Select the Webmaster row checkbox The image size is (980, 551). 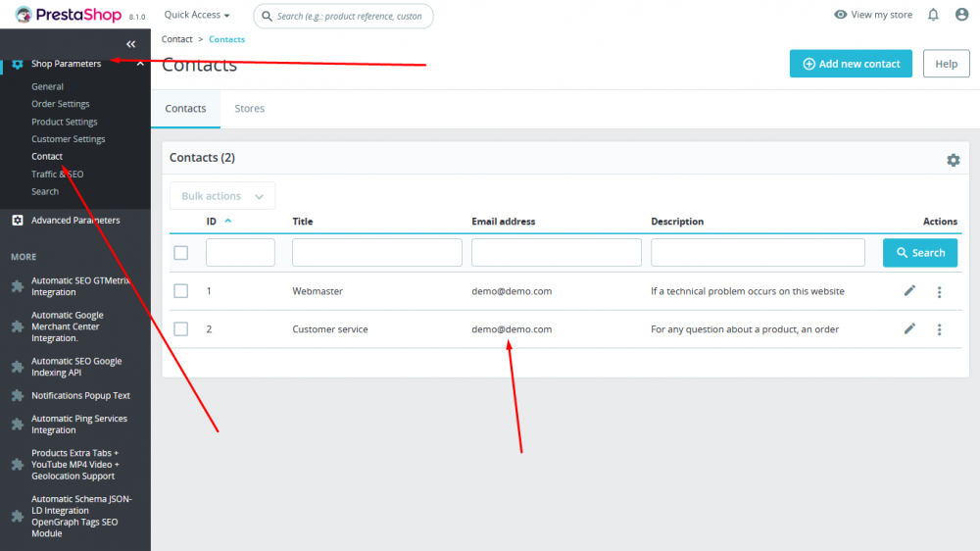pos(180,291)
